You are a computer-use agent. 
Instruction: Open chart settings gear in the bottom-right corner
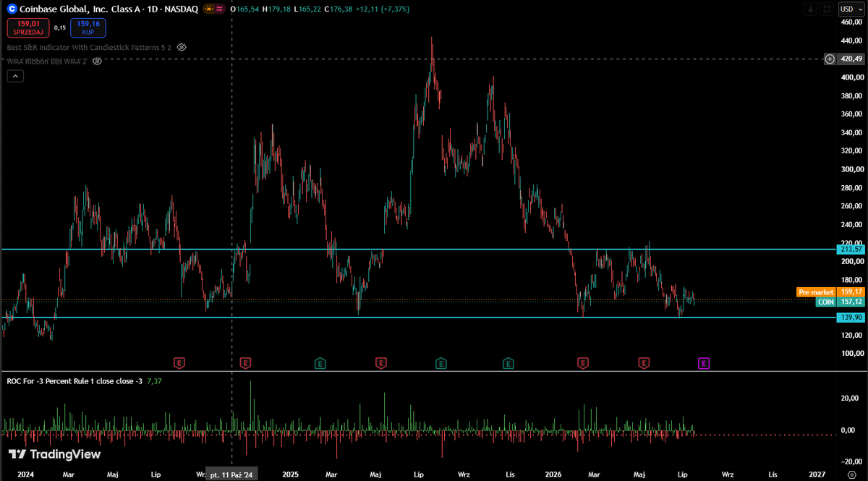[x=851, y=473]
